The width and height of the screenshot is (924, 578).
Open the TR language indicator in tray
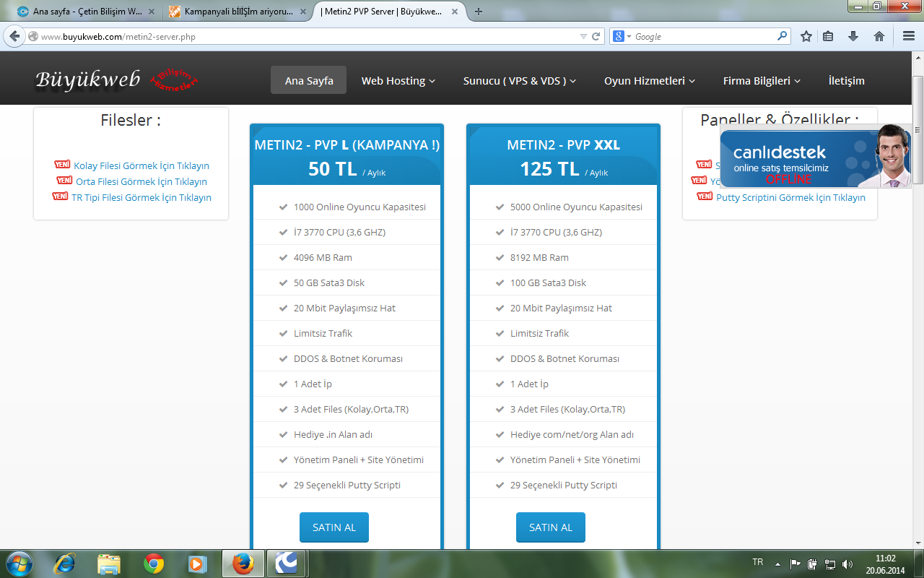tap(757, 562)
